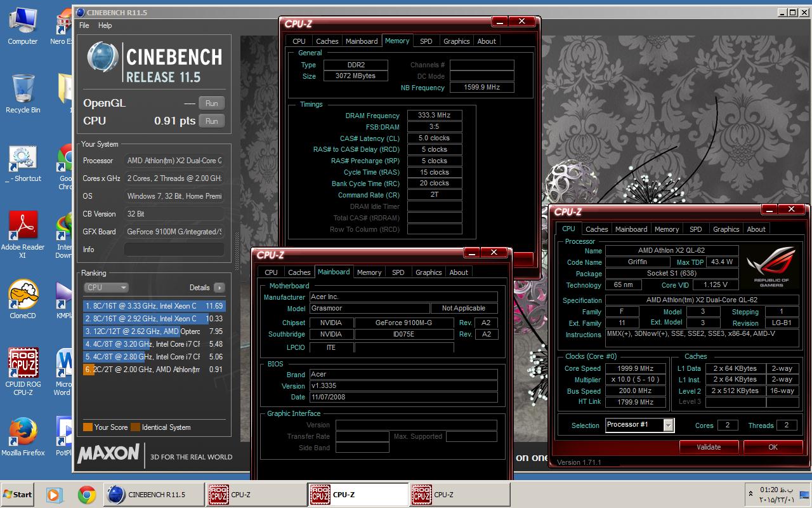Switch to Caches tab in Memory window
This screenshot has width=812, height=508.
tap(327, 41)
